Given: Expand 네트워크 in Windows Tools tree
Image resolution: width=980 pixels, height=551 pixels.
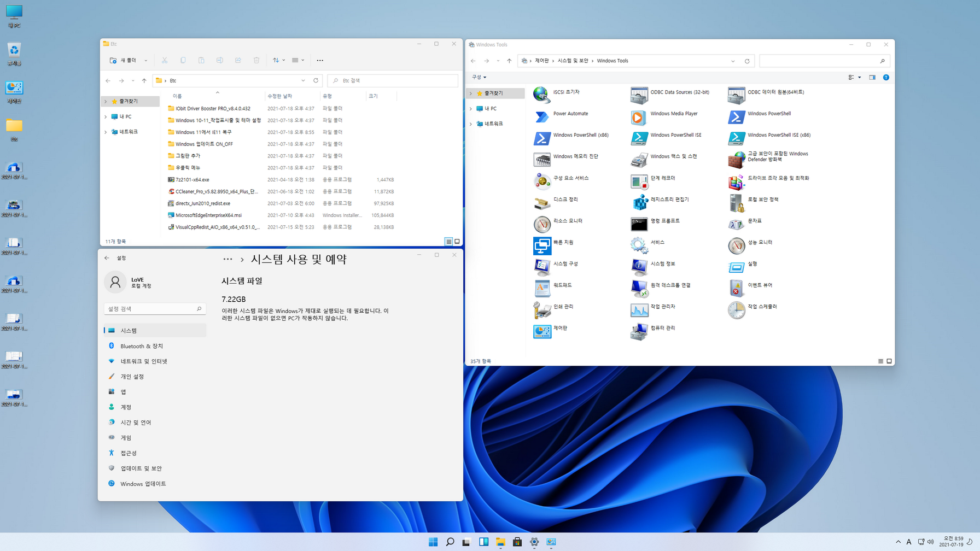Looking at the screenshot, I should coord(471,124).
